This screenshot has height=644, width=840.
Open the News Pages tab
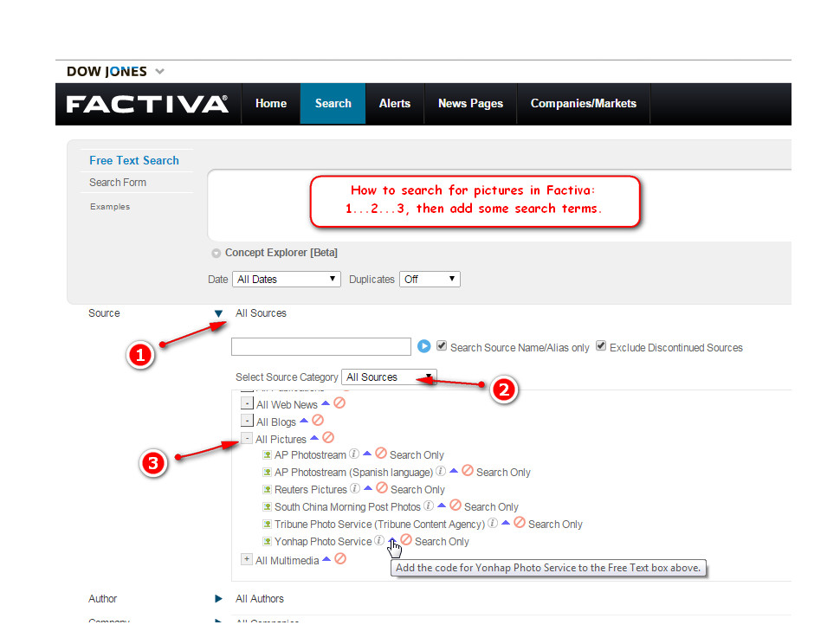470,103
